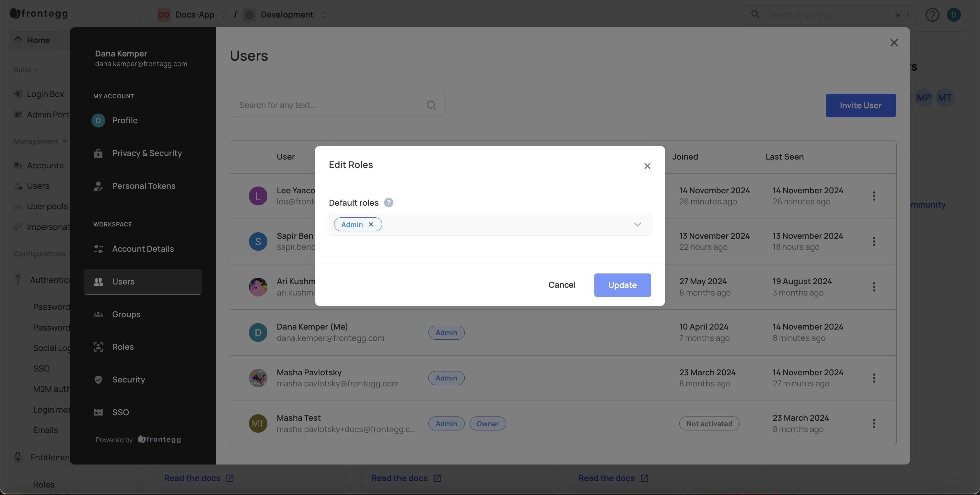Screen dimensions: 980x495
Task: Go to Personal Tokens page
Action: pyautogui.click(x=144, y=186)
